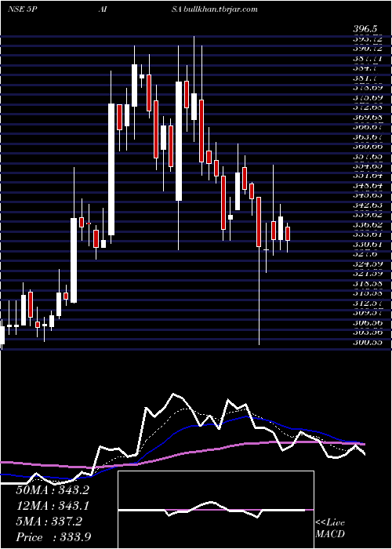Click the 'AI' header text
Screen dimensions: 392x549
pos(103,9)
